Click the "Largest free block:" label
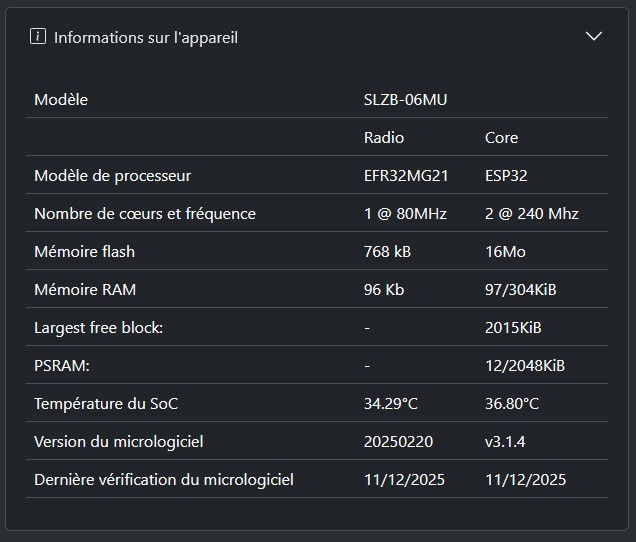636x542 pixels. point(98,328)
